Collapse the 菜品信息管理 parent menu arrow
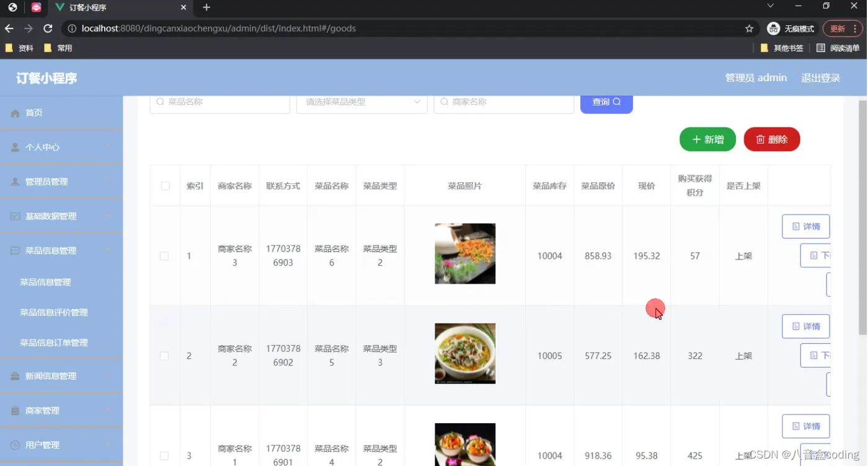 pyautogui.click(x=107, y=250)
